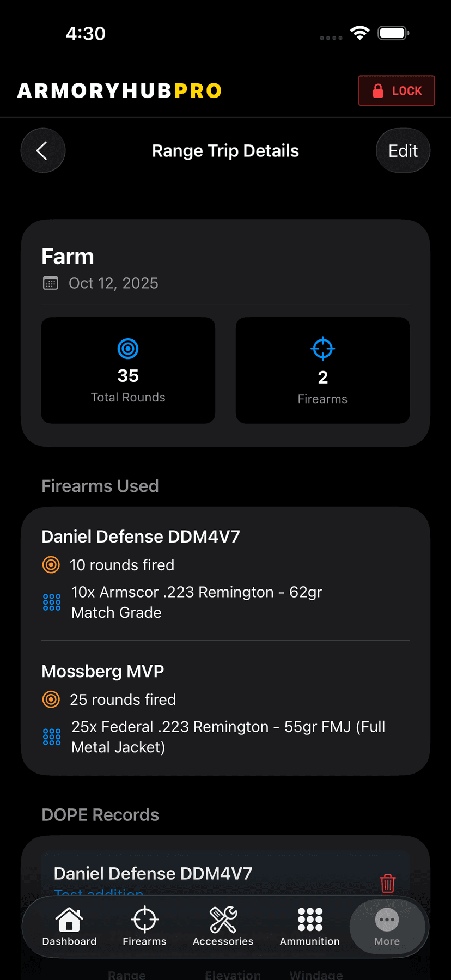
Task: Tap the calendar icon beside Oct 12, 2025
Action: [x=51, y=283]
